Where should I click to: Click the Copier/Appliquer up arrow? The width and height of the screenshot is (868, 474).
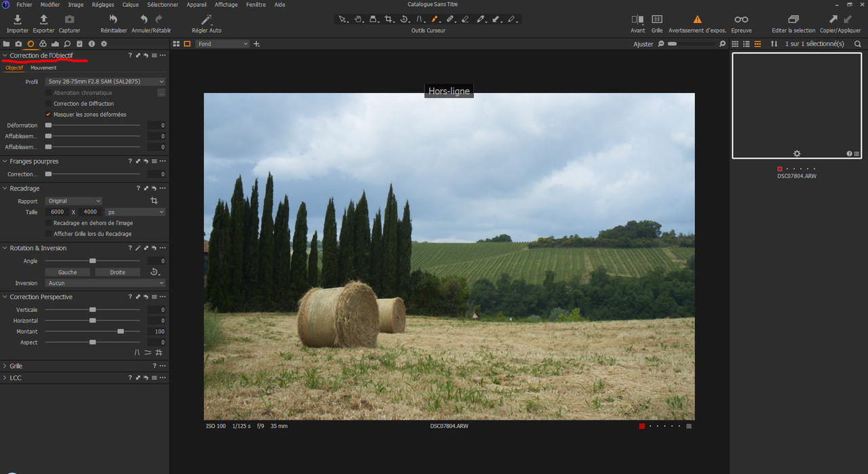point(833,20)
